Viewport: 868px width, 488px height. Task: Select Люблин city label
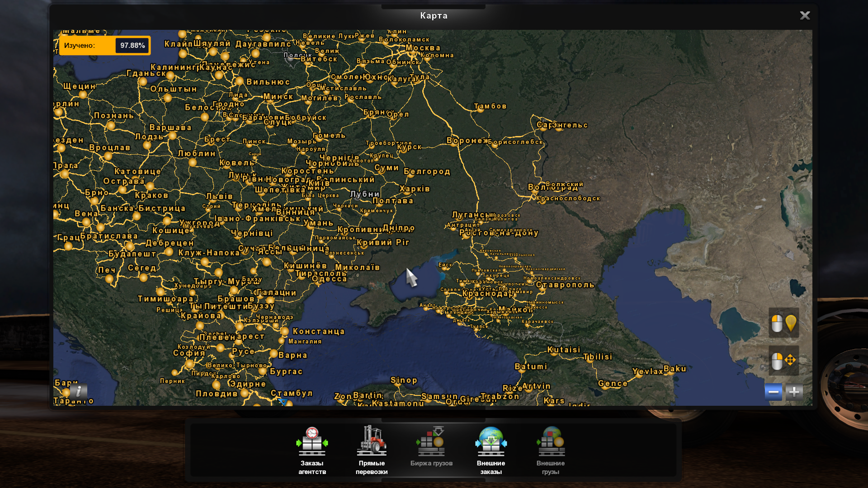point(197,154)
